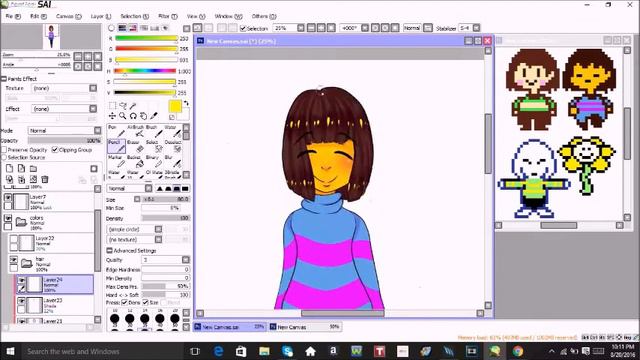Image resolution: width=640 pixels, height=360 pixels.
Task: Select Layer23 Shade layer
Action: (55, 305)
